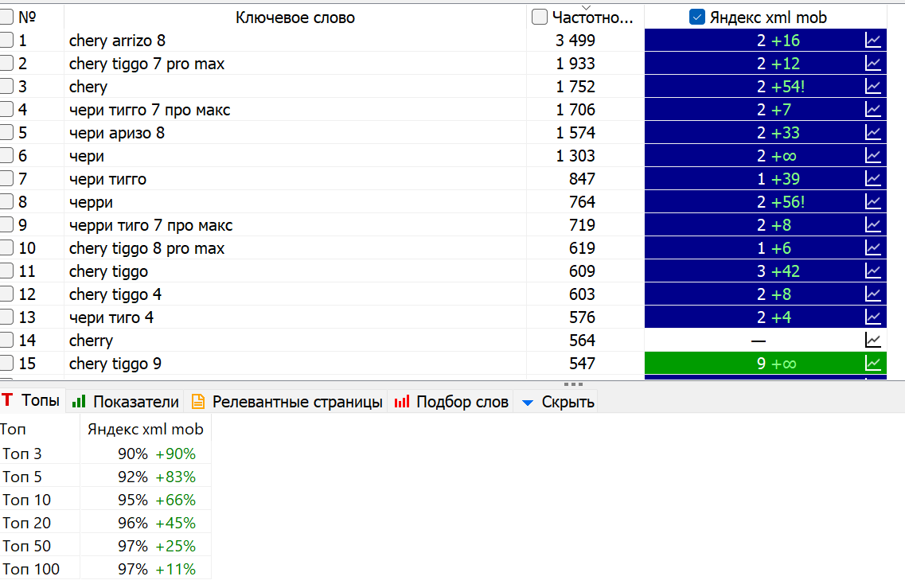Open chart for чери тиго 4
905x588 pixels.
tap(872, 317)
